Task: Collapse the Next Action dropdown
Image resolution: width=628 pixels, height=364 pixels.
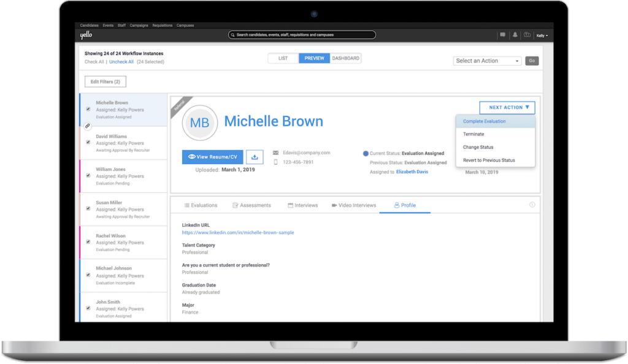Action: coord(507,107)
